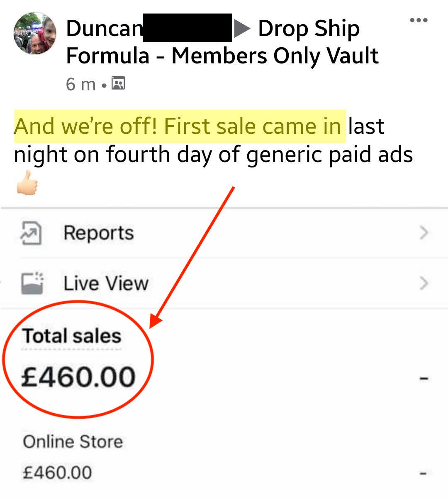Image resolution: width=448 pixels, height=499 pixels.
Task: Click the dash right of Online Store amount
Action: pos(423,473)
